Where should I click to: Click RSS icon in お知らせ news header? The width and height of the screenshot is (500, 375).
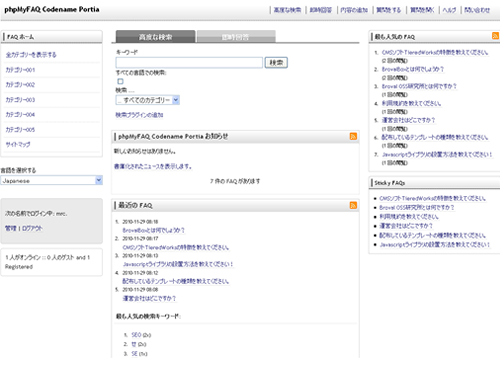[x=353, y=136]
